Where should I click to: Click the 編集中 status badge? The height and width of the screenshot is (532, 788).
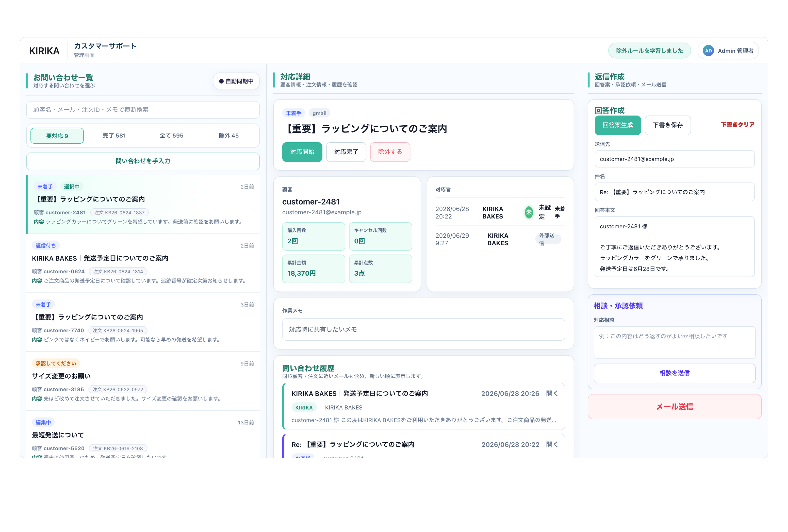(x=43, y=422)
